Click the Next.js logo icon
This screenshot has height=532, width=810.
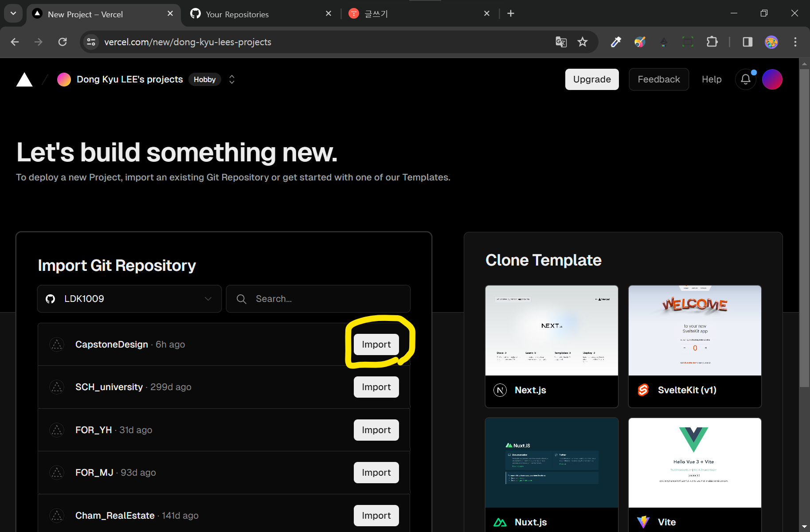(x=500, y=390)
